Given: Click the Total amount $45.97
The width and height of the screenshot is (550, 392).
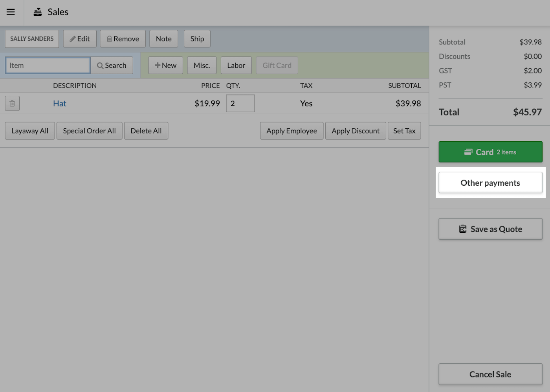Looking at the screenshot, I should coord(527,112).
